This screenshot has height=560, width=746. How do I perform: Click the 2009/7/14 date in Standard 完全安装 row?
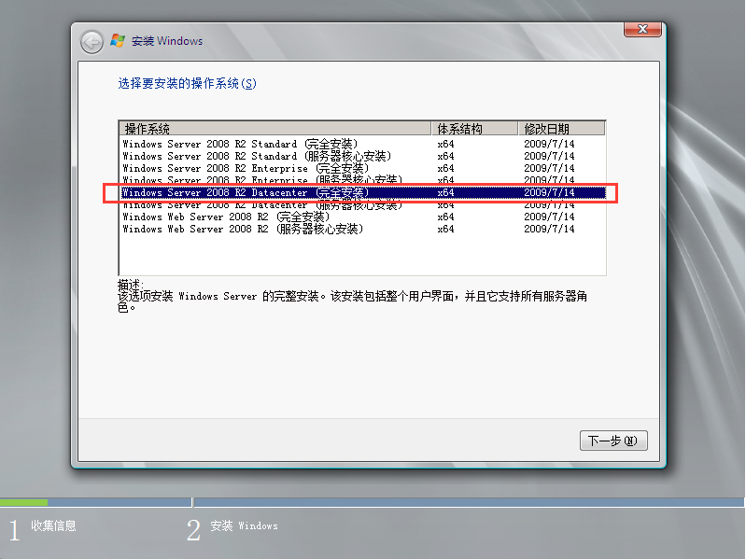[x=549, y=144]
